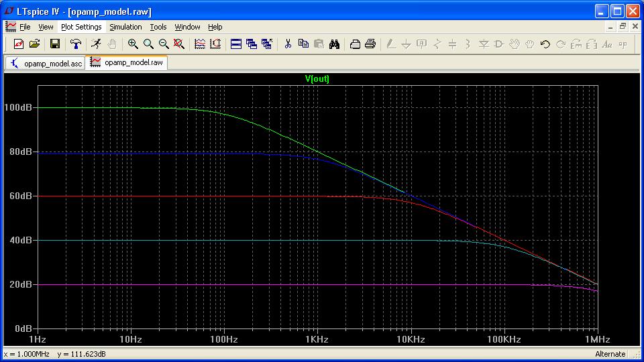Click the x = 1.000MHz status readout

click(x=26, y=354)
